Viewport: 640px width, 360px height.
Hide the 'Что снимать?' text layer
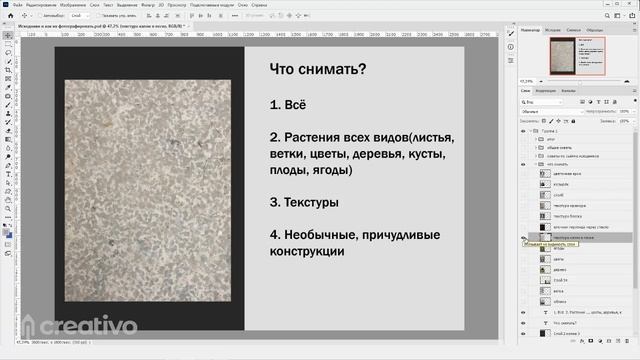pyautogui.click(x=523, y=323)
